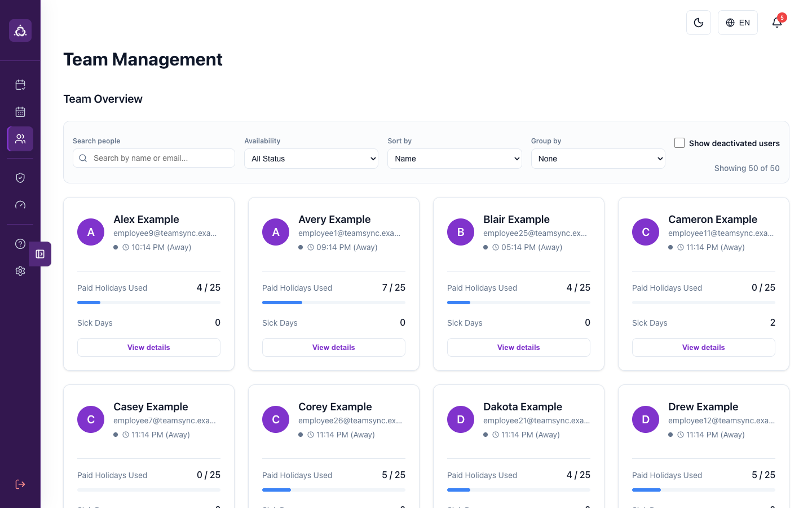View details for Alex Example
This screenshot has height=508, width=812.
click(x=149, y=347)
